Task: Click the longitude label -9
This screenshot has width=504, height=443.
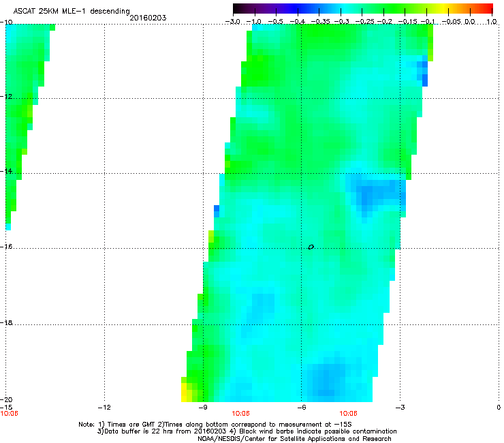Action: [202, 408]
